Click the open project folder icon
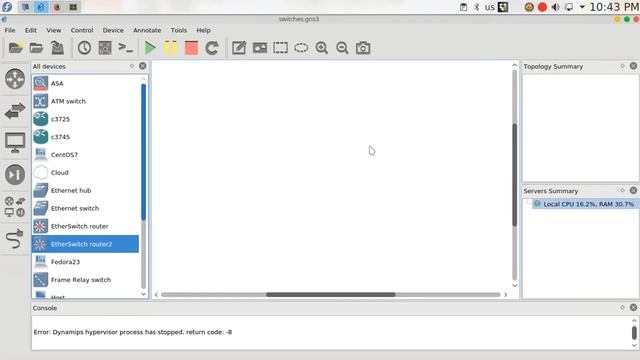The height and width of the screenshot is (360, 640). tap(36, 48)
